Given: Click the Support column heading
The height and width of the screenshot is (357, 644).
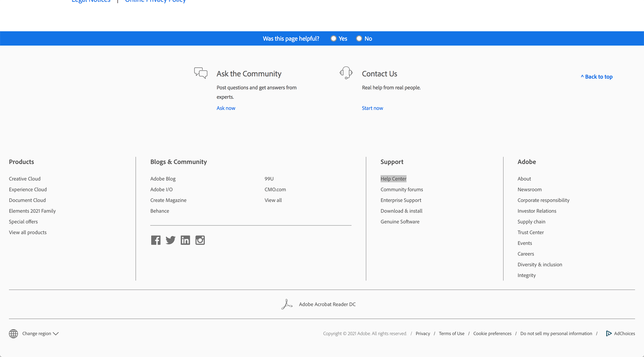Looking at the screenshot, I should pos(392,162).
